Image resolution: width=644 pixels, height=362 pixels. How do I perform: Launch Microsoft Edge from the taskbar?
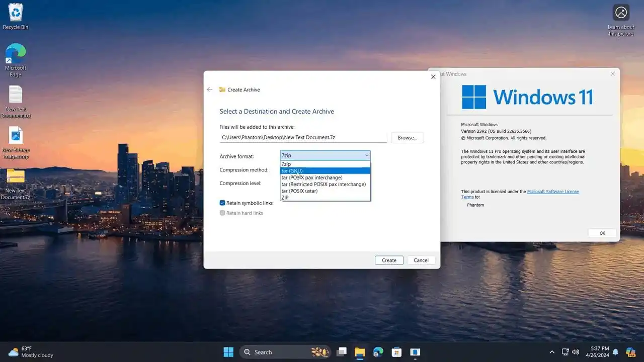378,352
